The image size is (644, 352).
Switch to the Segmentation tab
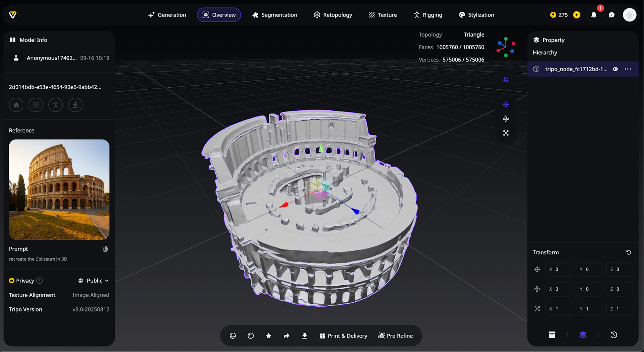tap(275, 15)
